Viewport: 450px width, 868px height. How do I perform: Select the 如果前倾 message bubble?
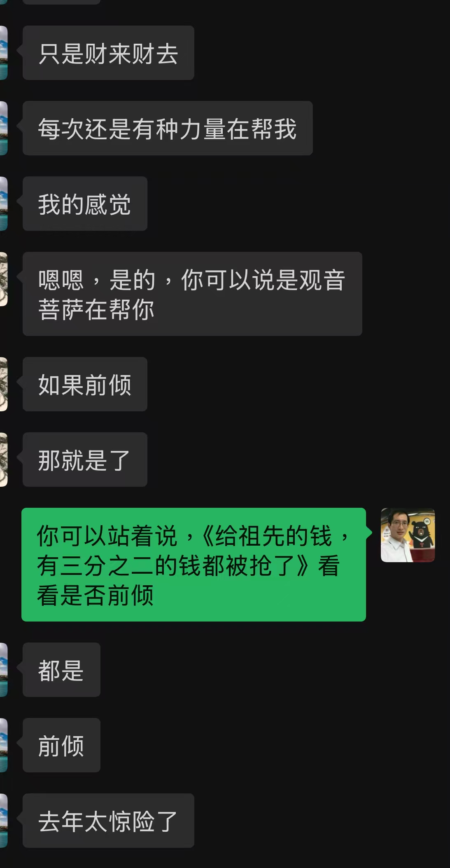pyautogui.click(x=85, y=384)
